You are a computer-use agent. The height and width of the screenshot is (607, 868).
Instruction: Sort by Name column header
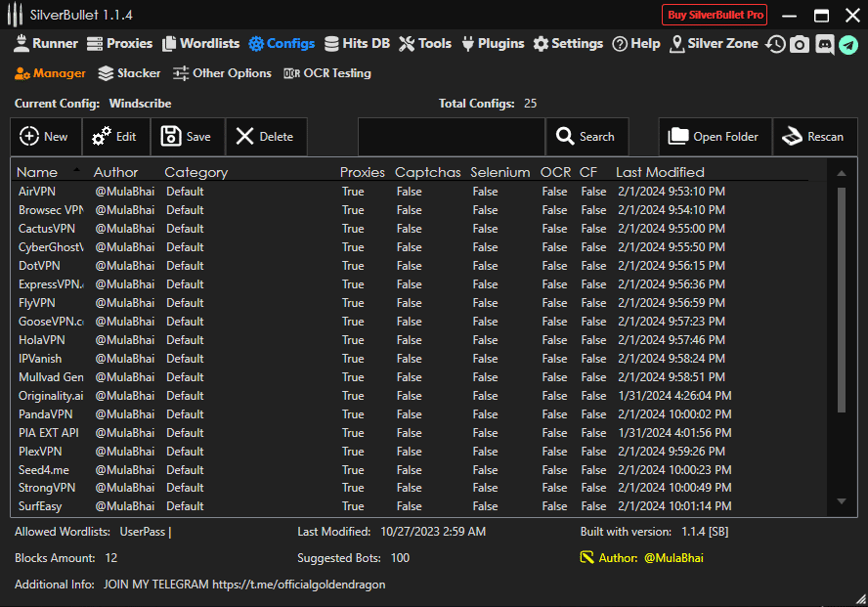point(37,172)
